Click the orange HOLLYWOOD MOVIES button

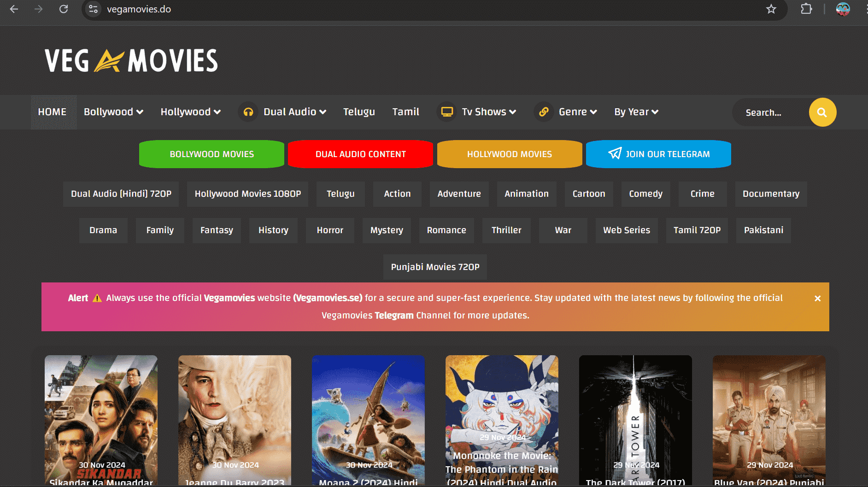pos(510,154)
